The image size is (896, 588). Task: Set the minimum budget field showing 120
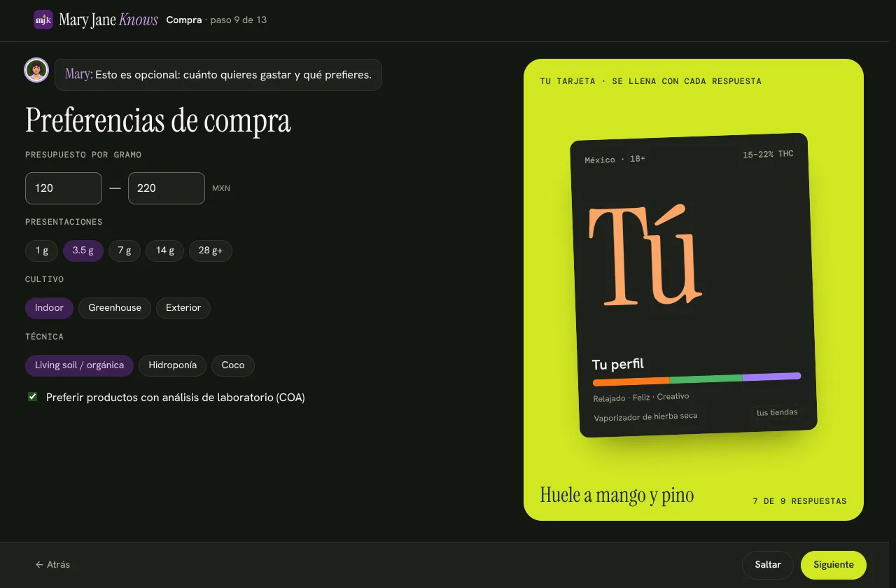[64, 188]
